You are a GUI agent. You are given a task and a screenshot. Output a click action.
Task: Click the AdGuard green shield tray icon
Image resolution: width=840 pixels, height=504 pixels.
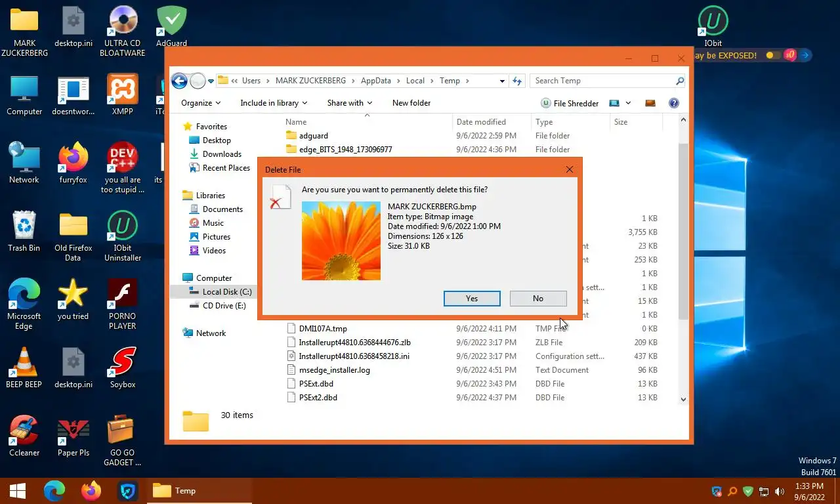point(747,491)
